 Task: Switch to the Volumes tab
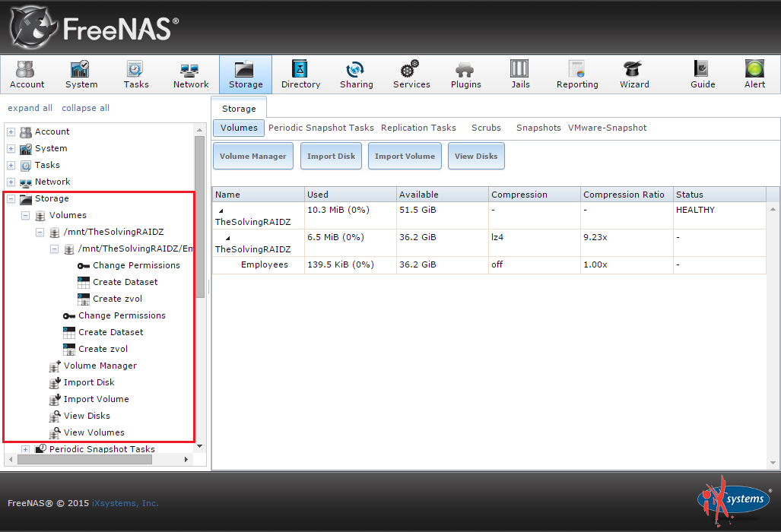pyautogui.click(x=239, y=128)
